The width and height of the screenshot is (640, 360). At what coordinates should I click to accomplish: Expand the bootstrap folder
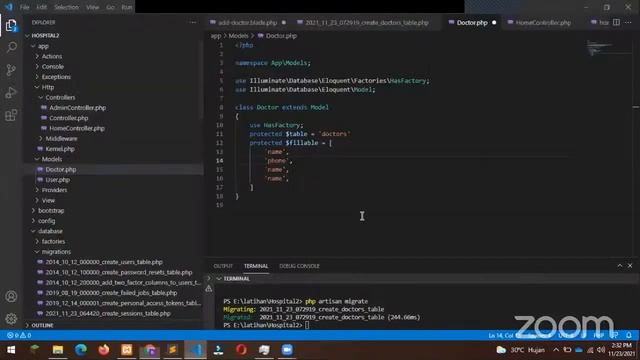point(51,211)
